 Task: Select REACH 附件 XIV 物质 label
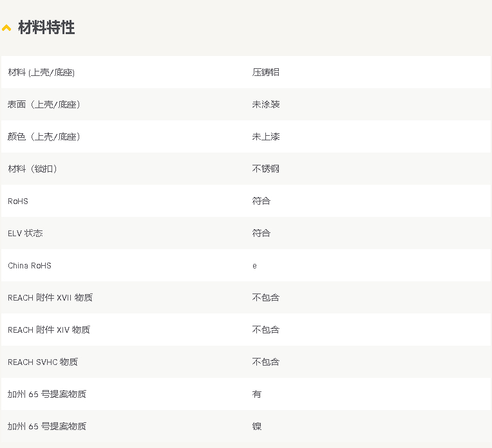[x=49, y=330]
